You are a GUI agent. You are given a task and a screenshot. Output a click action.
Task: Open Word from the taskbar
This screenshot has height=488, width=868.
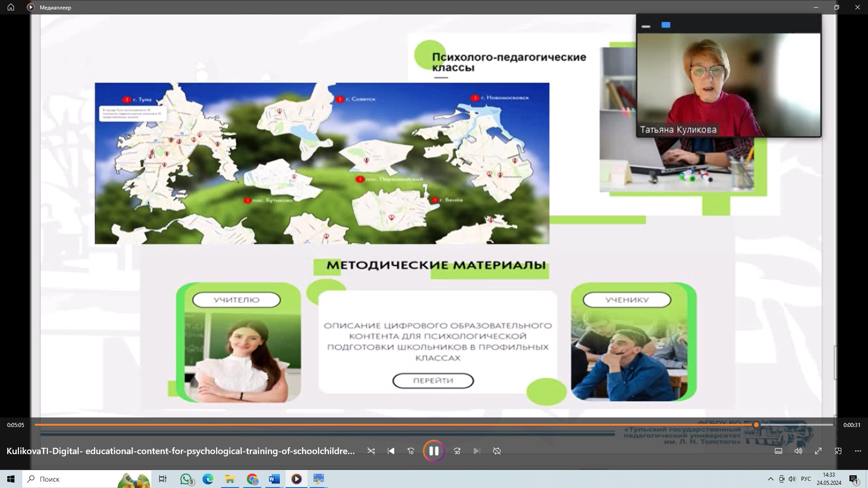click(x=274, y=479)
